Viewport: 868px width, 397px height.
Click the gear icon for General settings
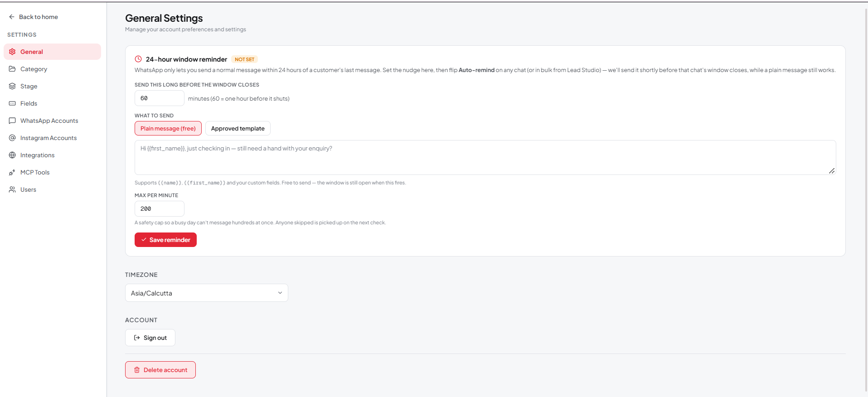(12, 52)
